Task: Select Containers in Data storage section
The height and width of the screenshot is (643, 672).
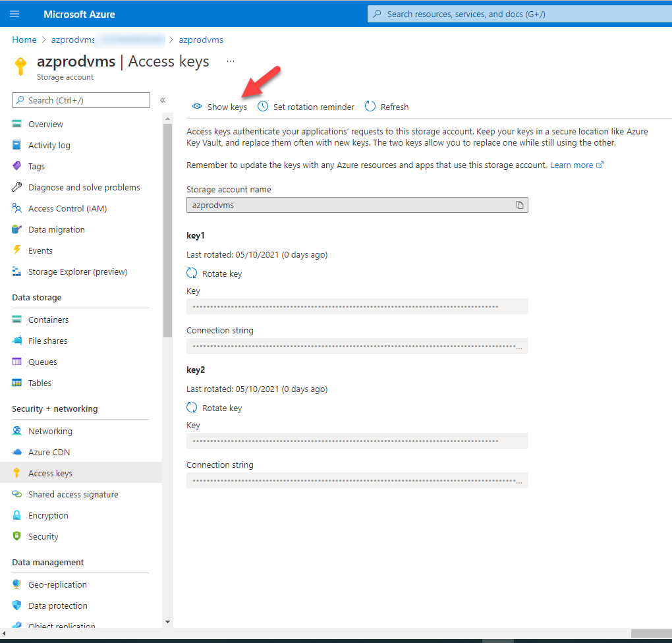Action: coord(48,320)
